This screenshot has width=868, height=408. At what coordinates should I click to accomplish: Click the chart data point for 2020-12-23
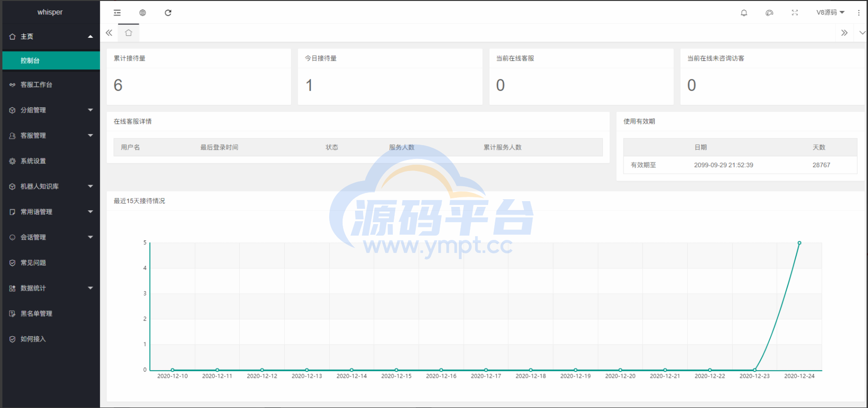click(755, 370)
